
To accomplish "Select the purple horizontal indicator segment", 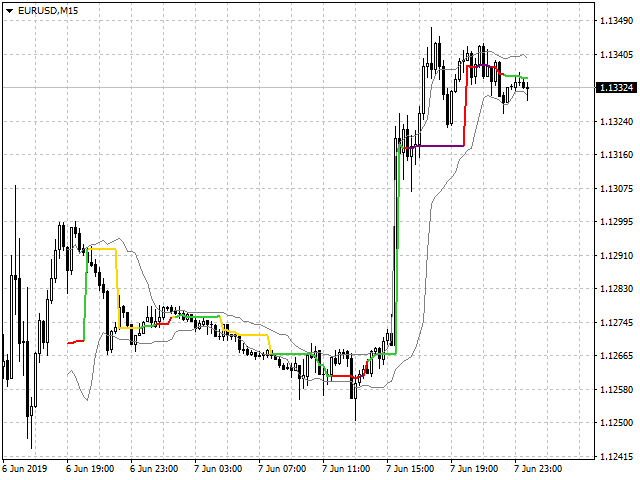I will [x=441, y=146].
